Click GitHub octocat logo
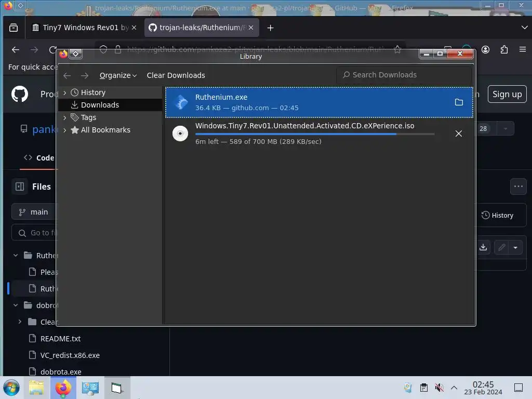This screenshot has height=399, width=532. (x=20, y=94)
